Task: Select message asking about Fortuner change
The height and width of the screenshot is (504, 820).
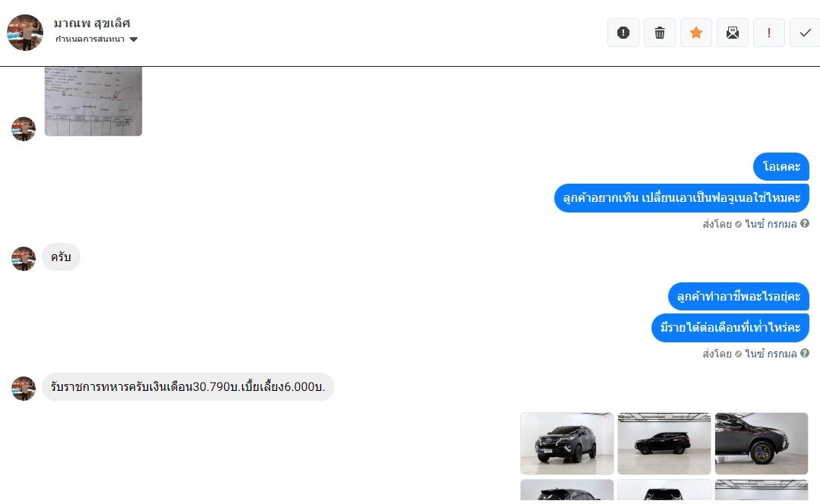Action: [681, 197]
